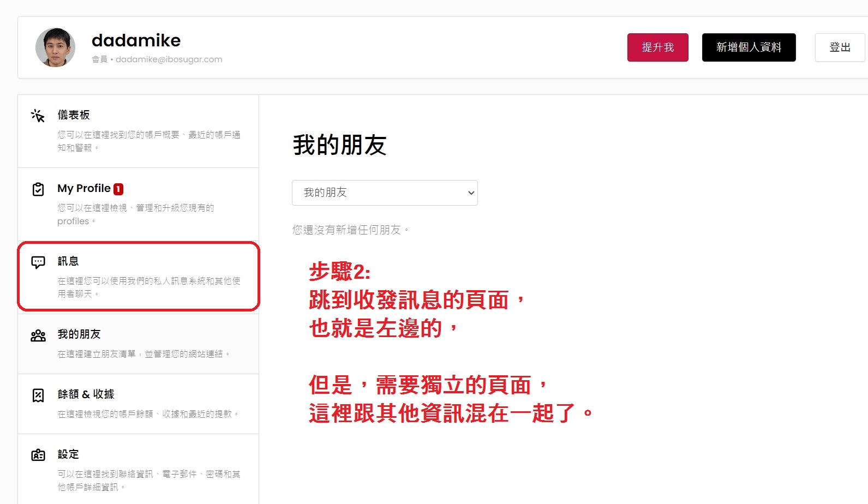The width and height of the screenshot is (868, 504).
Task: Click the My Profile clipboard icon
Action: click(x=38, y=189)
